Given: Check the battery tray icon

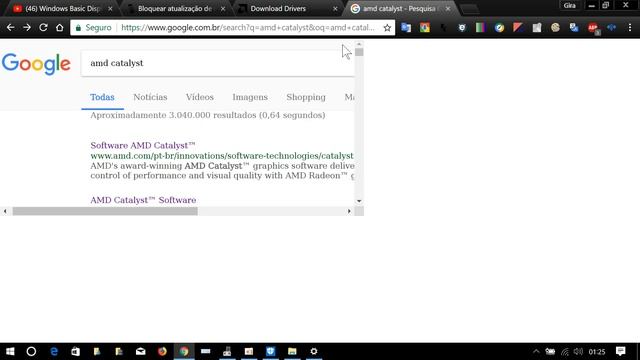Looking at the screenshot, I should tap(550, 351).
